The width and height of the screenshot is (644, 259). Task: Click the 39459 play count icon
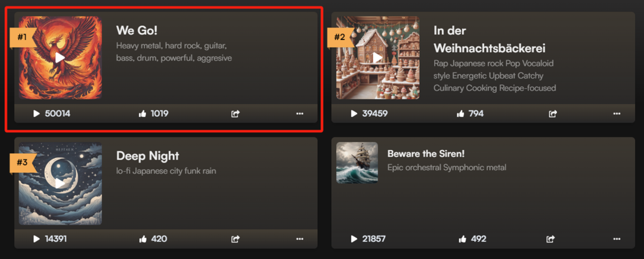[354, 114]
